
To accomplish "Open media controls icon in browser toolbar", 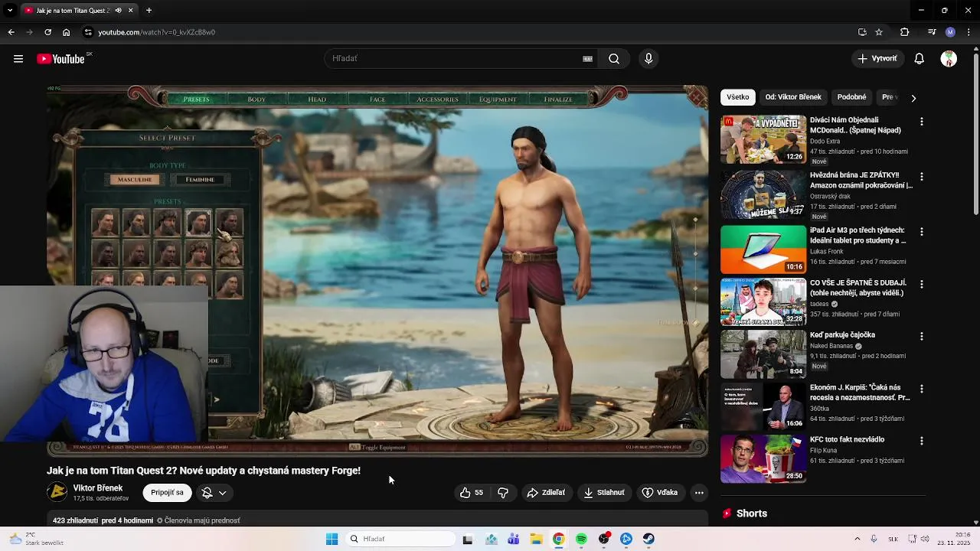I will [x=932, y=32].
